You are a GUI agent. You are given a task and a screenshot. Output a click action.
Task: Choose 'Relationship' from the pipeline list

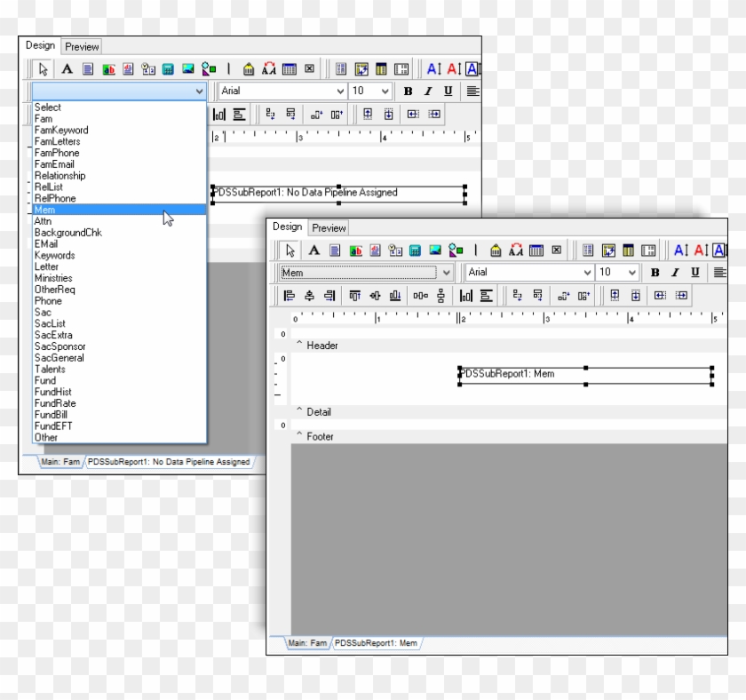click(x=119, y=176)
